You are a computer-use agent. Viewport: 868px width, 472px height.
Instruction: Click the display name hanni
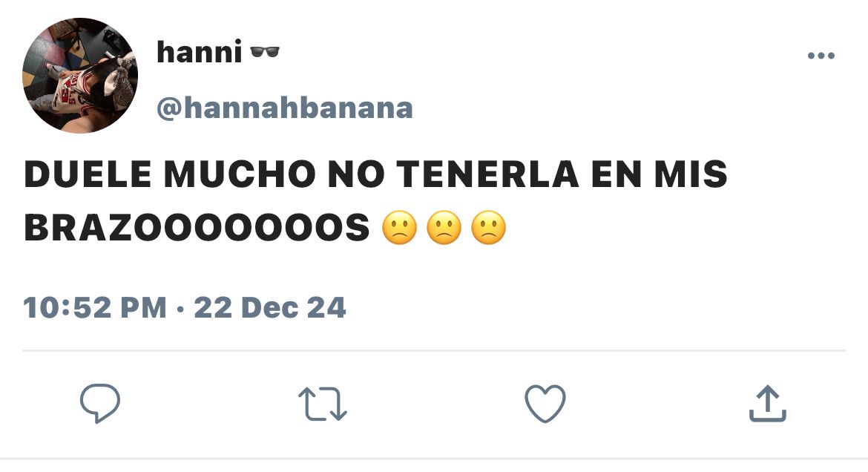(200, 52)
